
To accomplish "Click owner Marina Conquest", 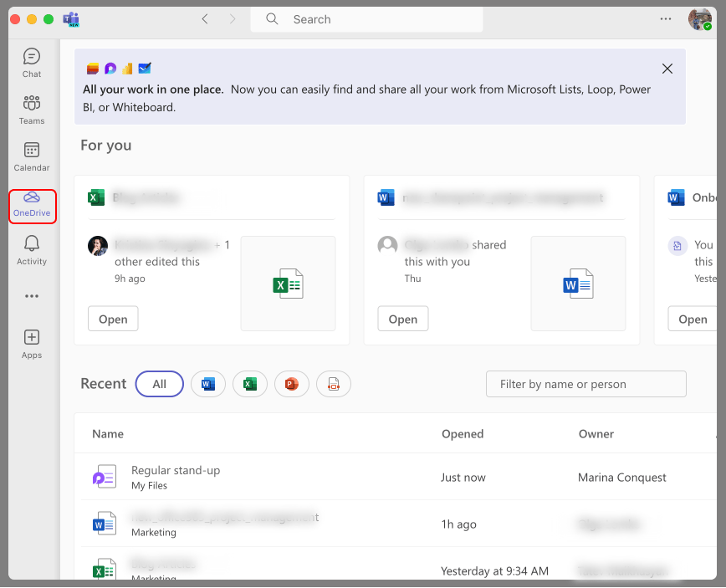I will [621, 478].
